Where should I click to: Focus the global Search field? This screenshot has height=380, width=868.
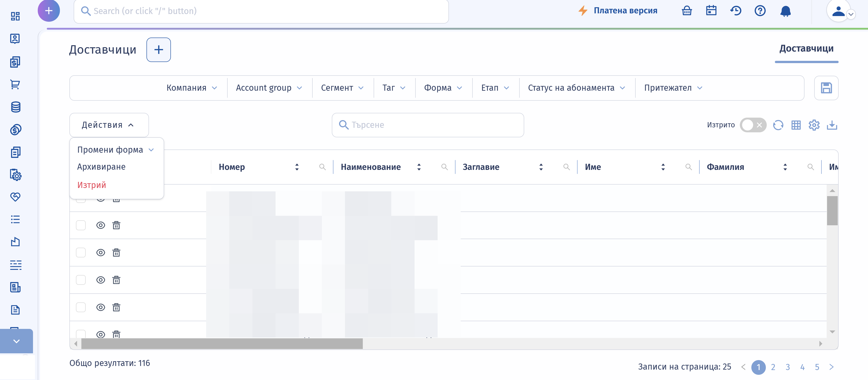261,11
